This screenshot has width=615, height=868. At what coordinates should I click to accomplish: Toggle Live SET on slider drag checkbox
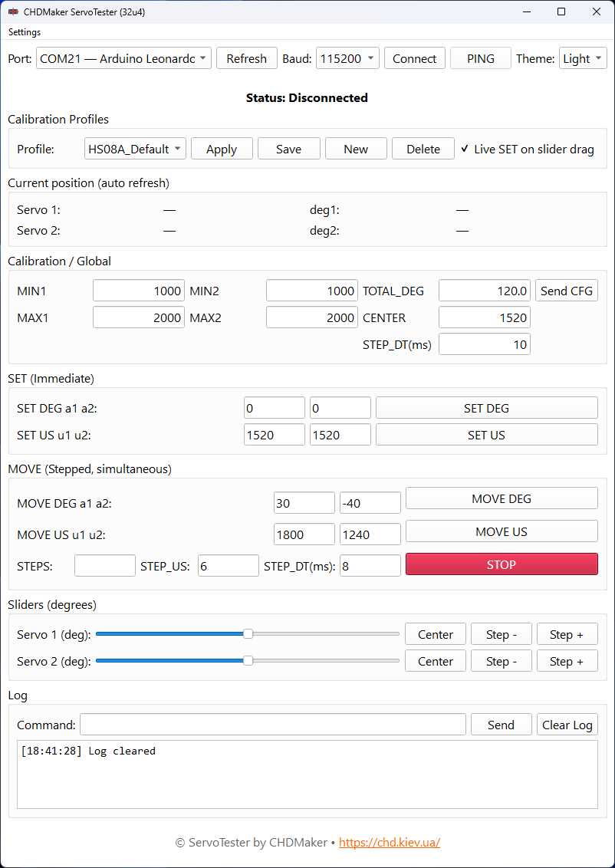click(465, 149)
